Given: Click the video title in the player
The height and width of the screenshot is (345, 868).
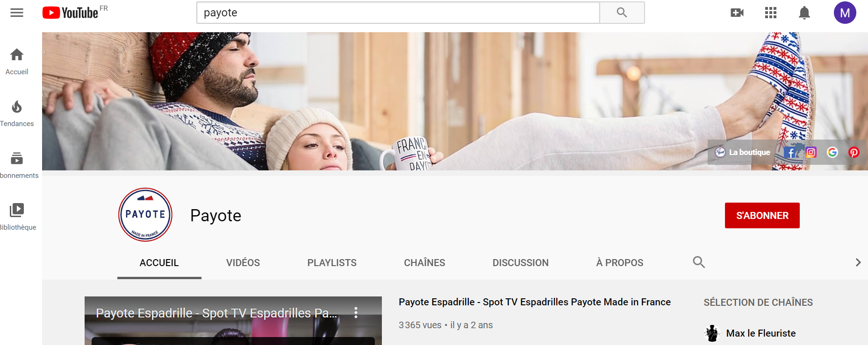Looking at the screenshot, I should (216, 313).
